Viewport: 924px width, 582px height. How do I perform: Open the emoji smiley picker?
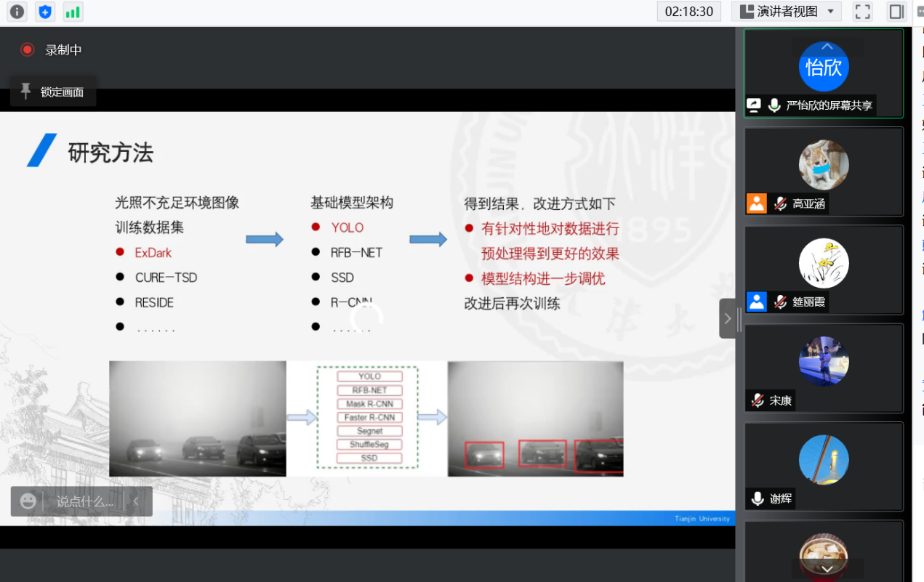28,501
